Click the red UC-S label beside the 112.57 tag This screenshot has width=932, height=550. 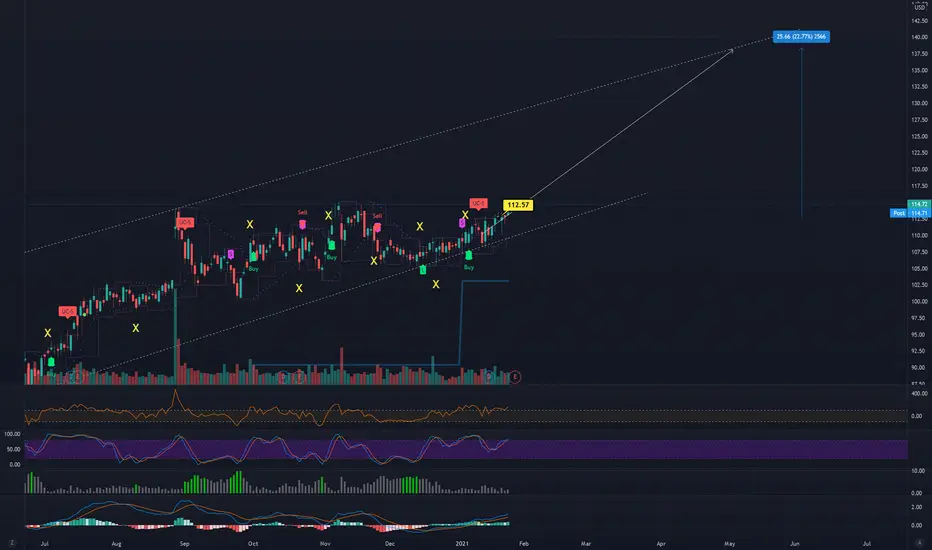478,203
